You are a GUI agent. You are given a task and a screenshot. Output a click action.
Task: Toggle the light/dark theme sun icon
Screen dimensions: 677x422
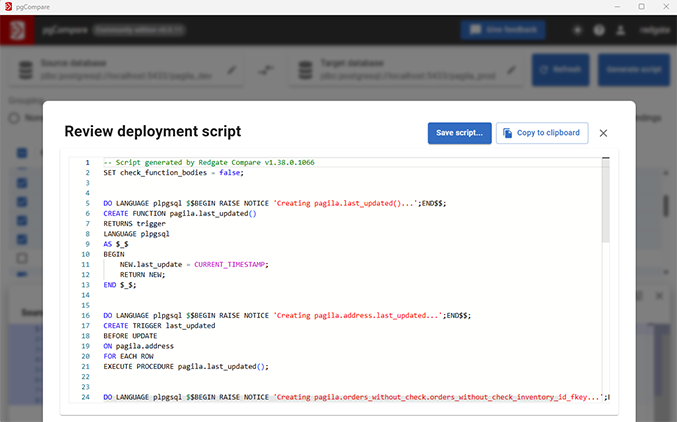tap(577, 30)
